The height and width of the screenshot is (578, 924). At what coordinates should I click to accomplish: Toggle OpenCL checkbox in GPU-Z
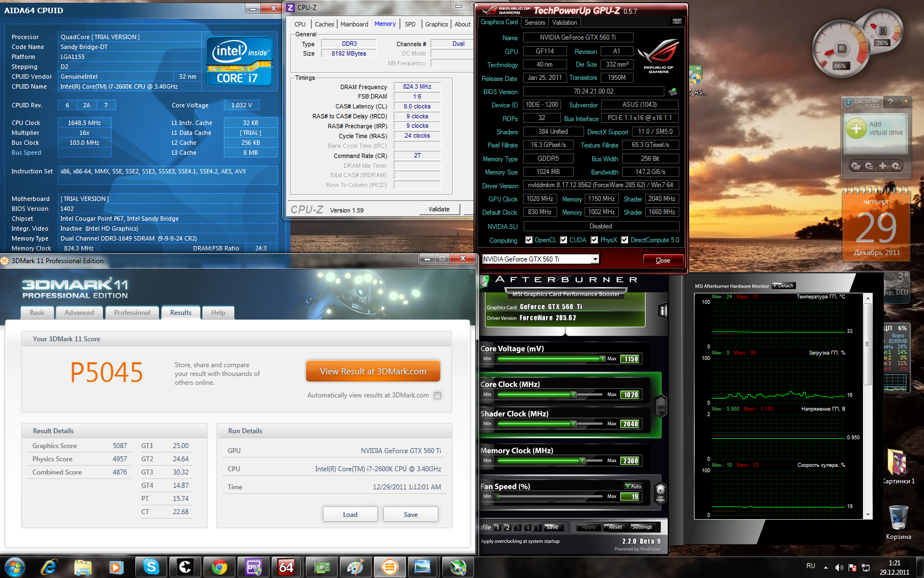click(x=529, y=240)
